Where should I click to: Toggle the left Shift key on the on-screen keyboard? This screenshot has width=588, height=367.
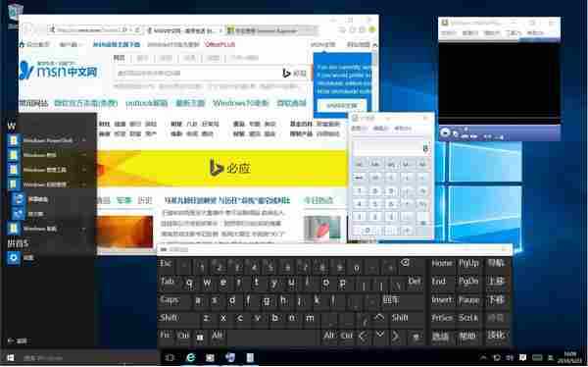tap(169, 318)
